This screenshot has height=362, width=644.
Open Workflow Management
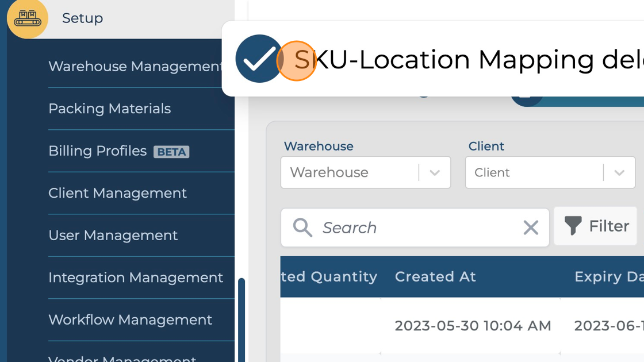coord(131,319)
